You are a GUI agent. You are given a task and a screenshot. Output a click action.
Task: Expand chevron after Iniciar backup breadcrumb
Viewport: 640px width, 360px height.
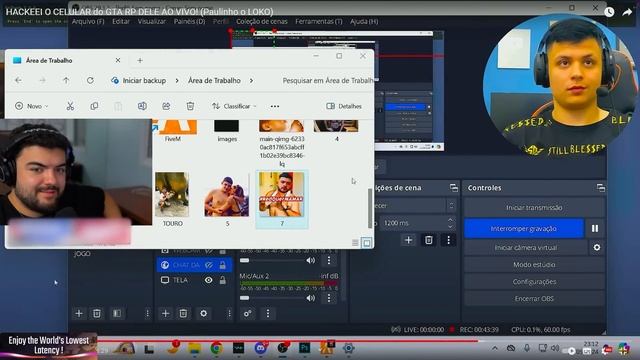point(177,81)
